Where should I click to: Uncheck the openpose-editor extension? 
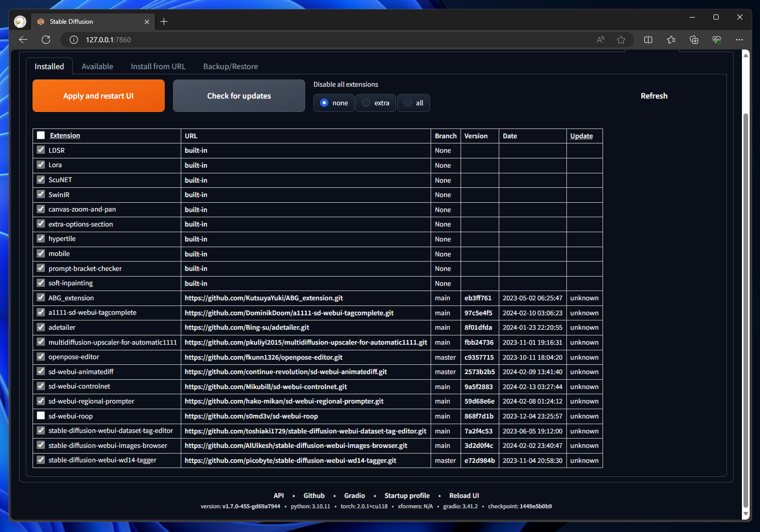click(x=41, y=357)
